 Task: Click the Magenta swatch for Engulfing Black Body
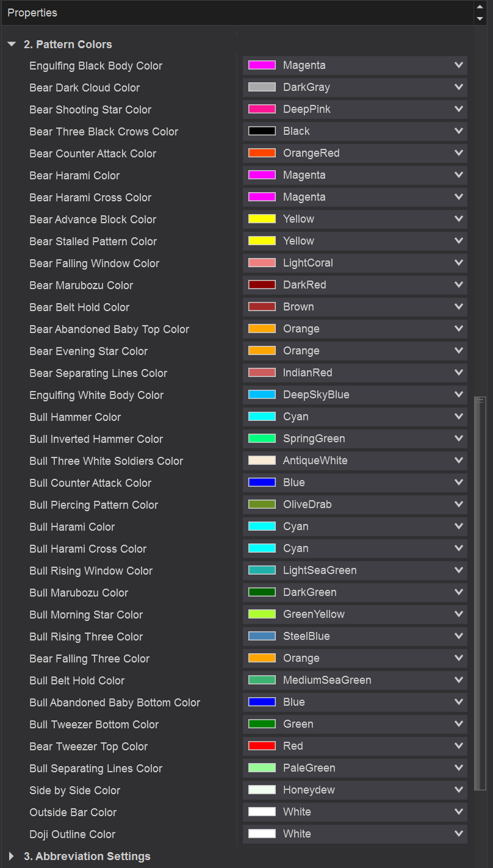click(262, 65)
